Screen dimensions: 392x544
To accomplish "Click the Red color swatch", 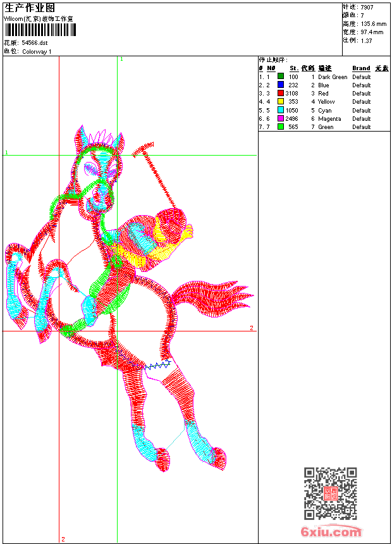I will [281, 93].
